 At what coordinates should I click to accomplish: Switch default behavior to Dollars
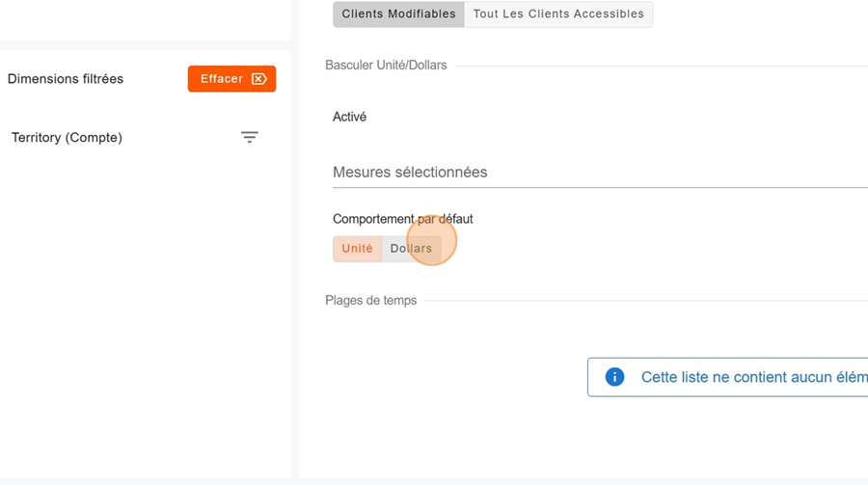tap(412, 249)
